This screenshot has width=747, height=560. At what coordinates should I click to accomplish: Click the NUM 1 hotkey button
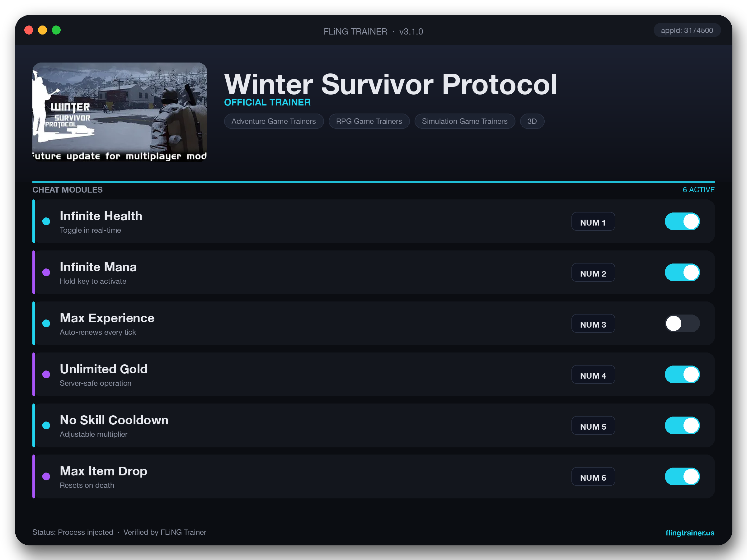click(x=593, y=222)
